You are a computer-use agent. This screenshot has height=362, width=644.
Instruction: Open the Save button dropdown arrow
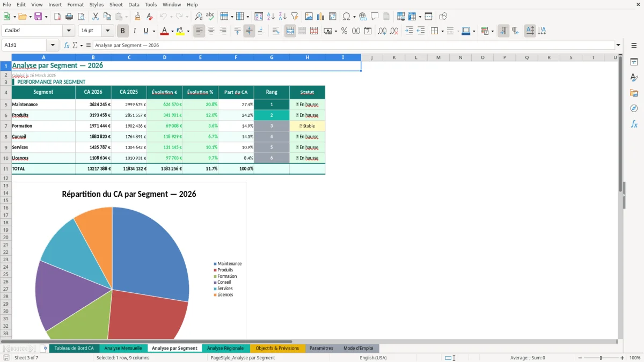pyautogui.click(x=46, y=17)
